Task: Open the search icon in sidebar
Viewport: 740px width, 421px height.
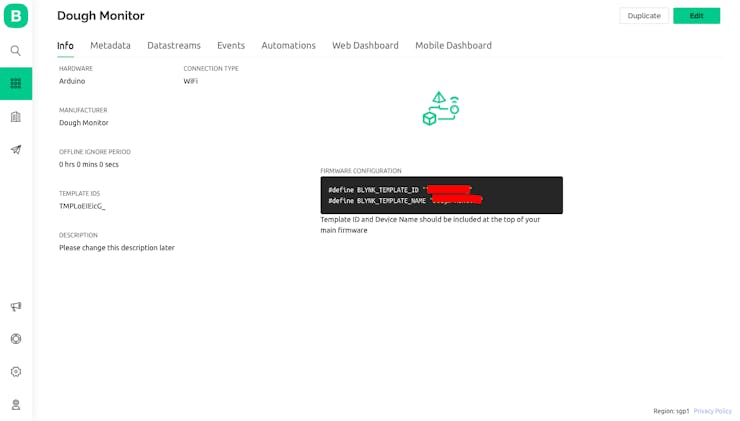Action: click(x=16, y=51)
